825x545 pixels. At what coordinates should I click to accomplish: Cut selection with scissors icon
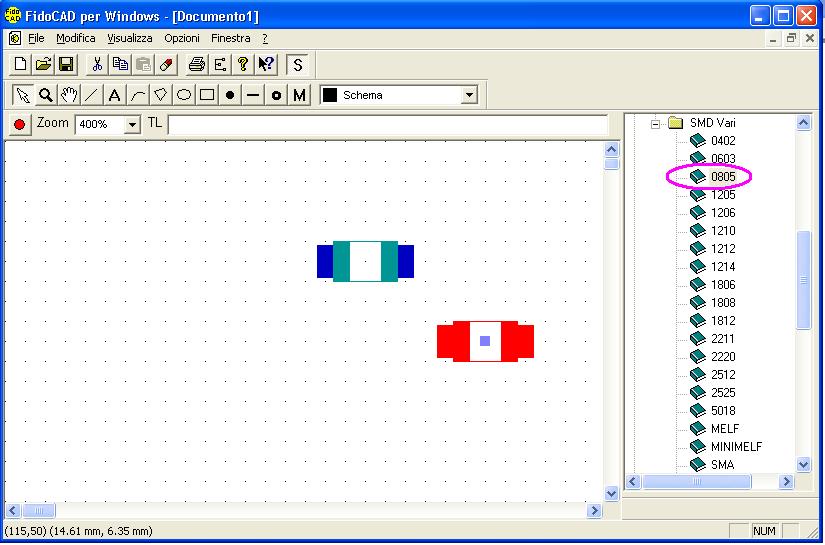tap(97, 65)
